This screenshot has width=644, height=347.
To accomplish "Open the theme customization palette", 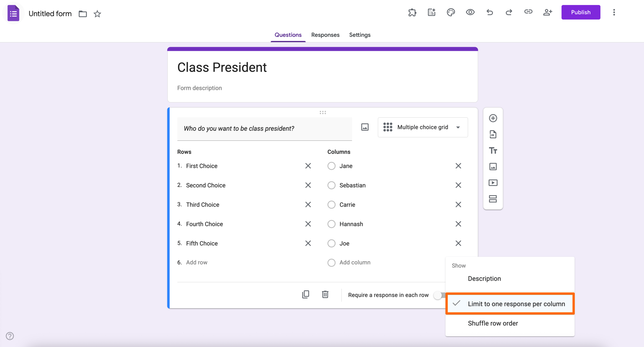I will click(451, 12).
